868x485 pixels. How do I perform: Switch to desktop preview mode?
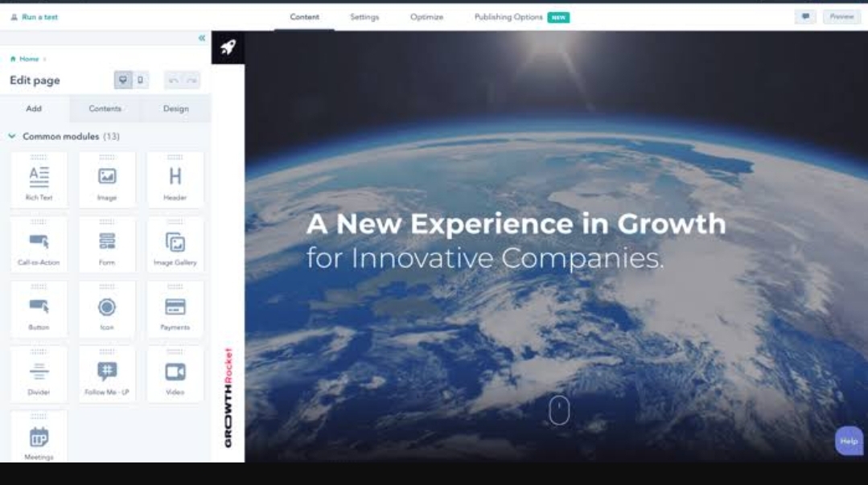123,80
